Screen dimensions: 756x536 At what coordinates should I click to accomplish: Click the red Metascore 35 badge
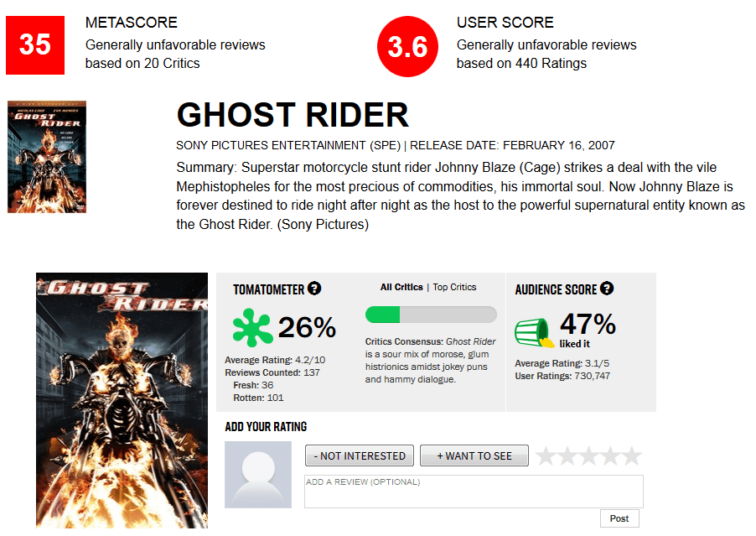[x=35, y=44]
